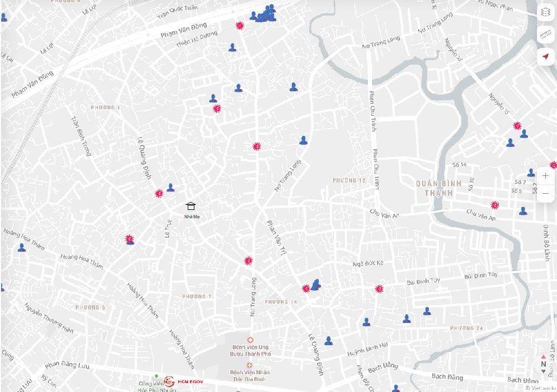Open the map layers panel

coord(546,12)
